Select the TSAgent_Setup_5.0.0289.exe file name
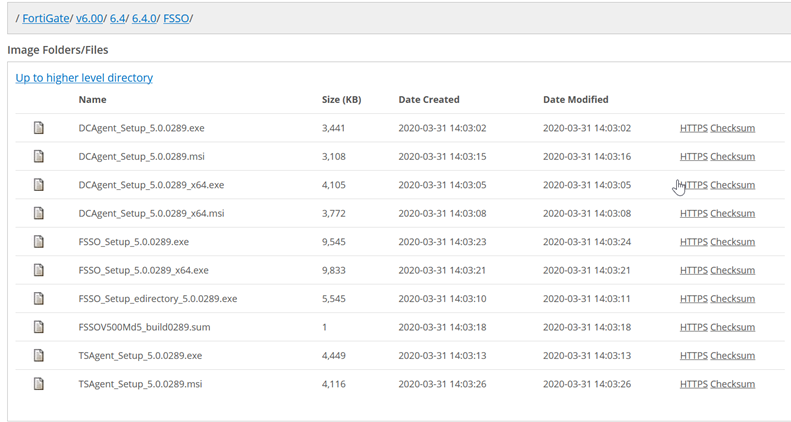 140,356
